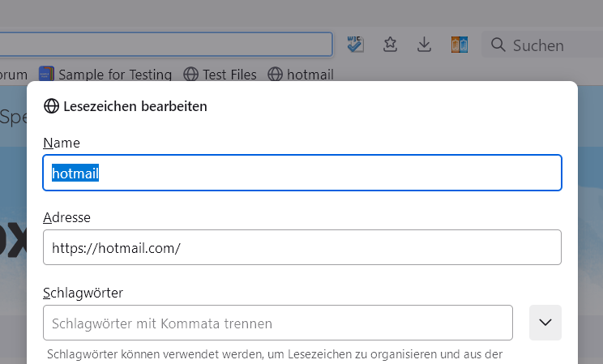Click the magnifier icon in Suchen box
The image size is (603, 364).
(498, 45)
